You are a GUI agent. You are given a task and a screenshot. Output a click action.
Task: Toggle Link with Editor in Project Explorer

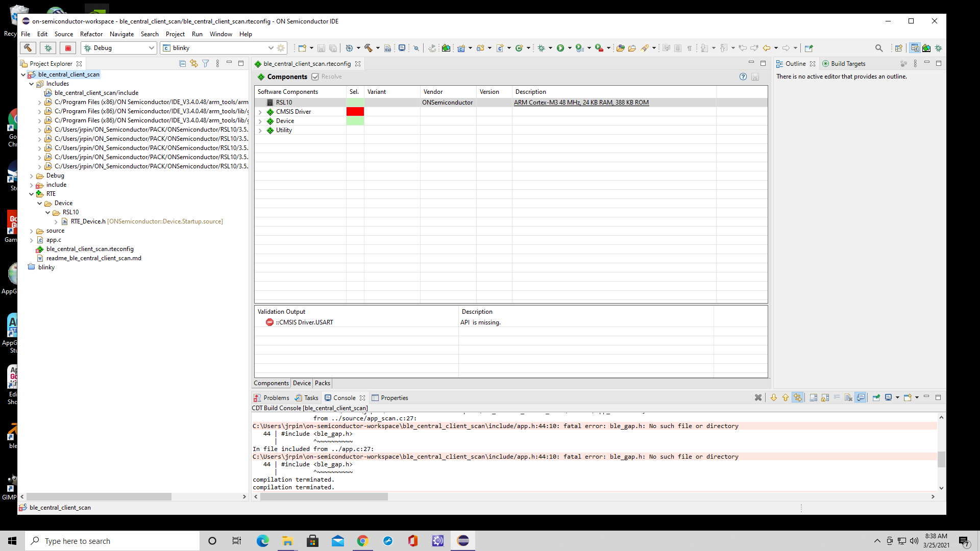coord(194,64)
